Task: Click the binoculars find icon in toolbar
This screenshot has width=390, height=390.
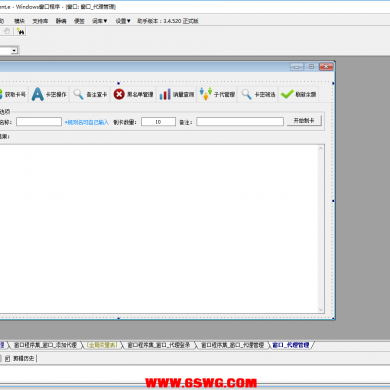Action: pyautogui.click(x=21, y=31)
